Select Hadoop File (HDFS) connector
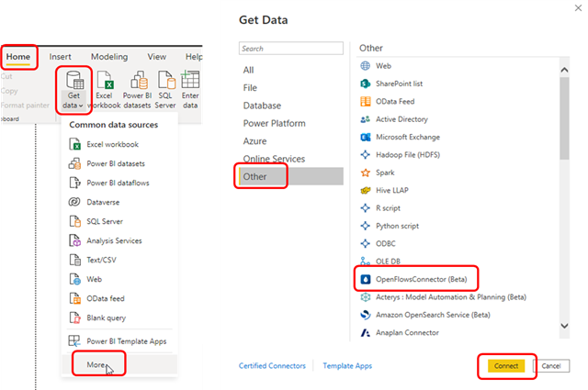 coord(407,154)
